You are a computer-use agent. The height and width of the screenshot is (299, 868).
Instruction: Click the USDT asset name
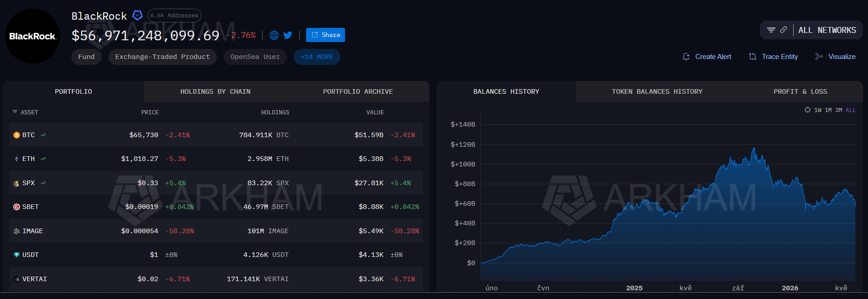click(31, 255)
